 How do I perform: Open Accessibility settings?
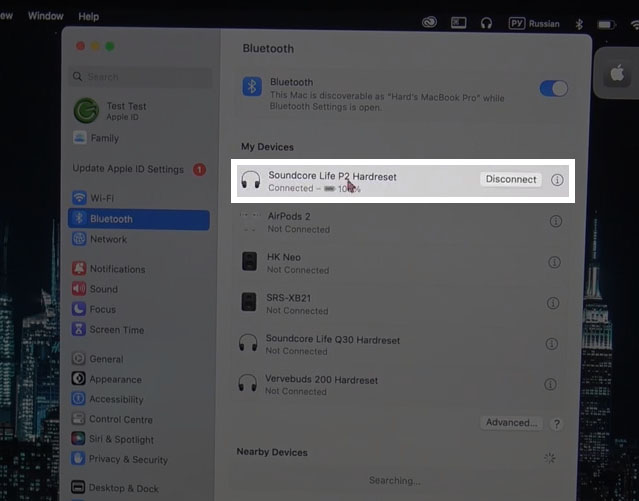(108, 399)
